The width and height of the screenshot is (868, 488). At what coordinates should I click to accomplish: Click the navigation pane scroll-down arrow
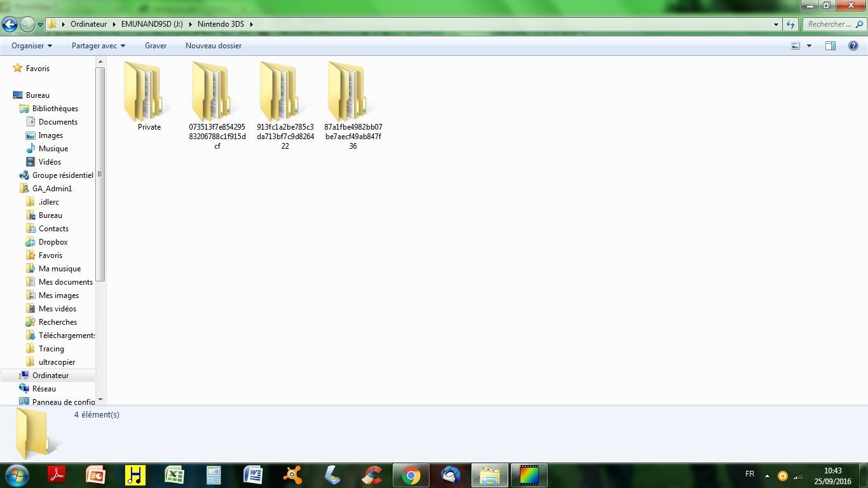100,400
